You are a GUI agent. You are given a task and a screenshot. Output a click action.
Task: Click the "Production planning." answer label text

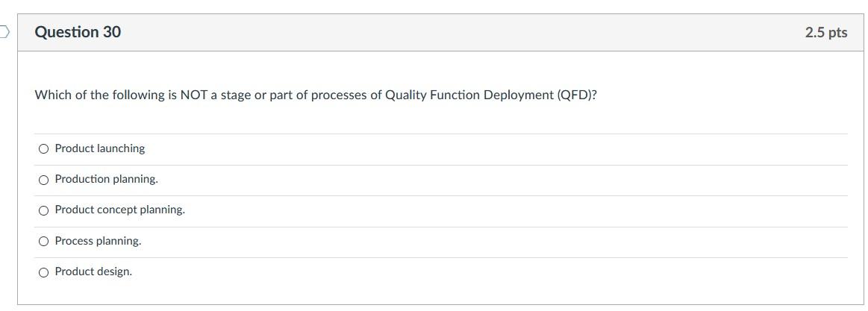click(x=106, y=179)
